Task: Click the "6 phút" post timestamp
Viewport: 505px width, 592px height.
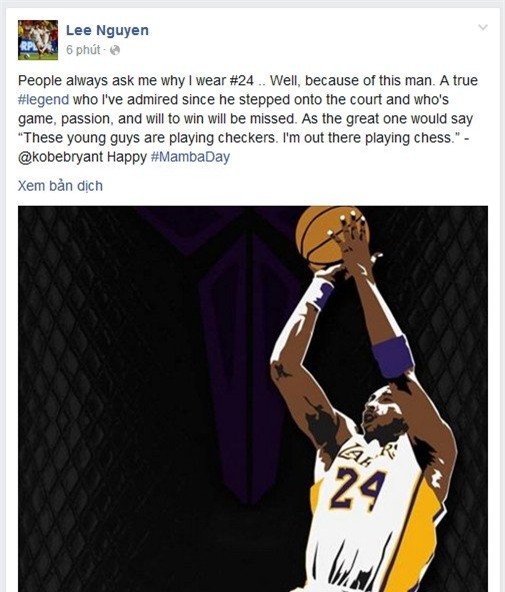Action: (83, 50)
